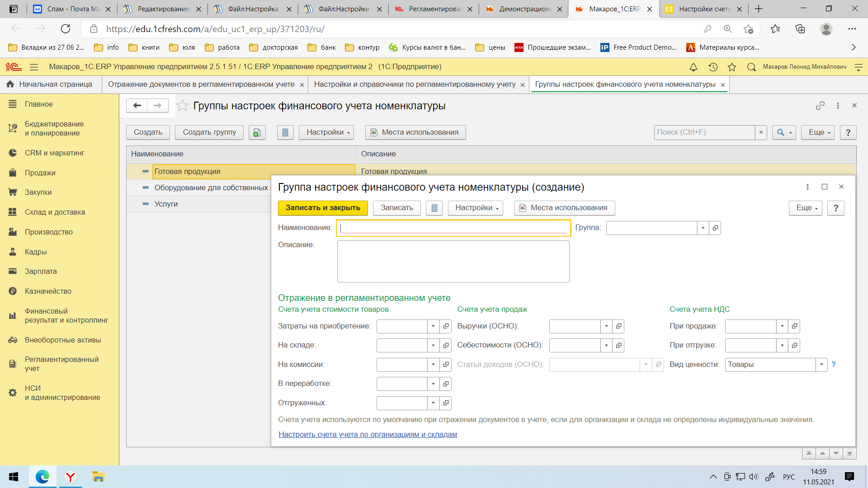Click Create group Создать группу button
This screenshot has height=488, width=868.
pos(210,132)
